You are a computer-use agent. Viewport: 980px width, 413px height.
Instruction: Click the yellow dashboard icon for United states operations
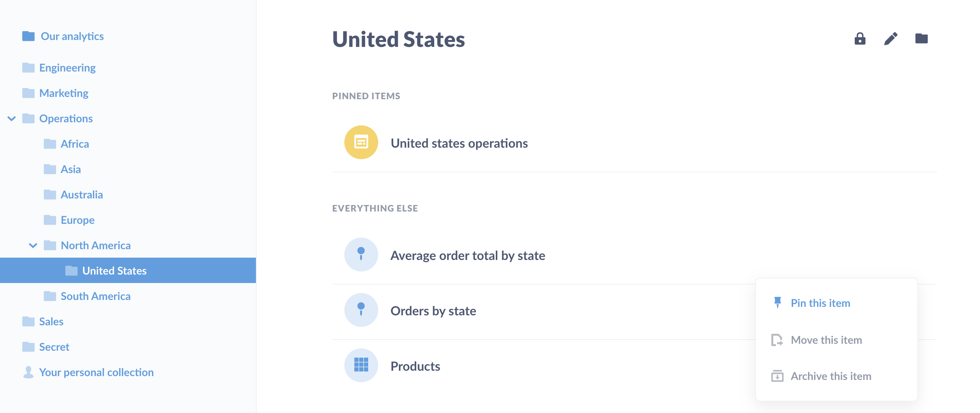pyautogui.click(x=361, y=142)
